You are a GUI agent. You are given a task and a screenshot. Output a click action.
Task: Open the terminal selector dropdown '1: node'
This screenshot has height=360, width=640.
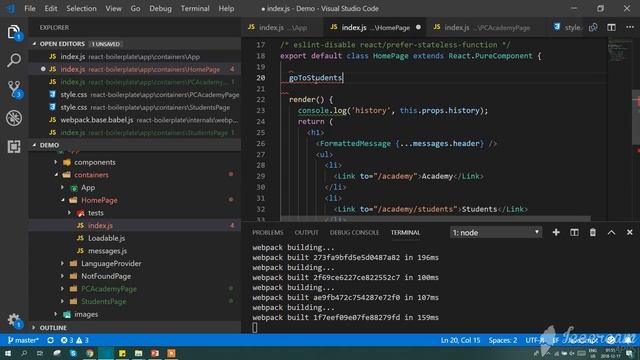coord(496,233)
